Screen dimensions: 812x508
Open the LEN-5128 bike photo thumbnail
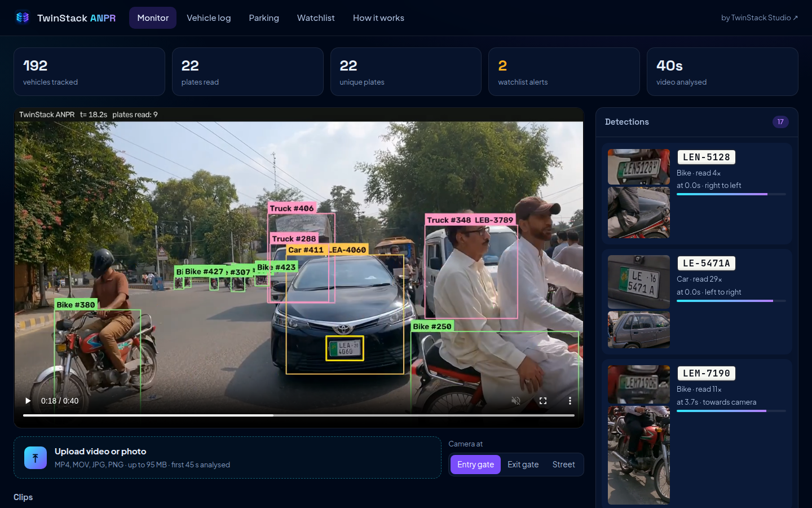tap(639, 212)
